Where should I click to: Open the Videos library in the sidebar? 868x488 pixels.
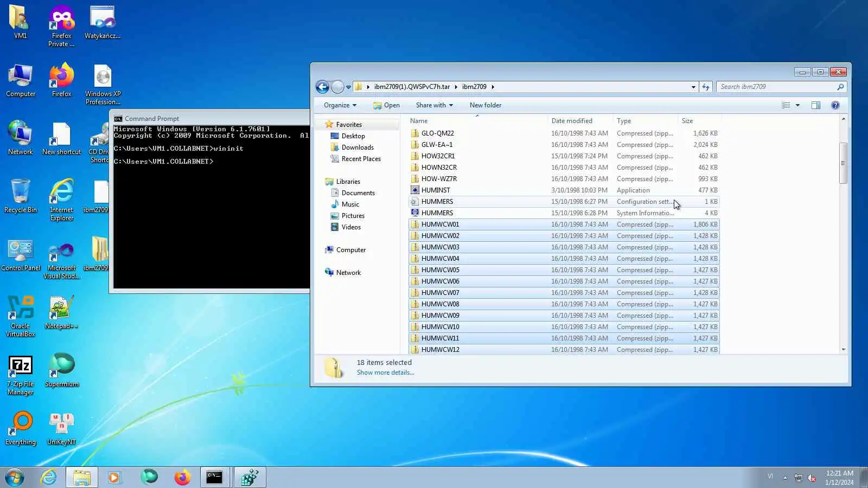point(351,227)
